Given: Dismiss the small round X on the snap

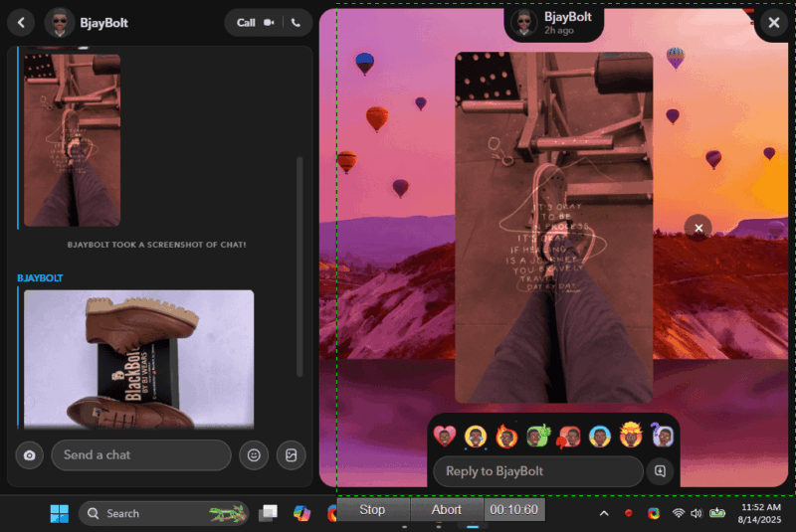Looking at the screenshot, I should [698, 229].
